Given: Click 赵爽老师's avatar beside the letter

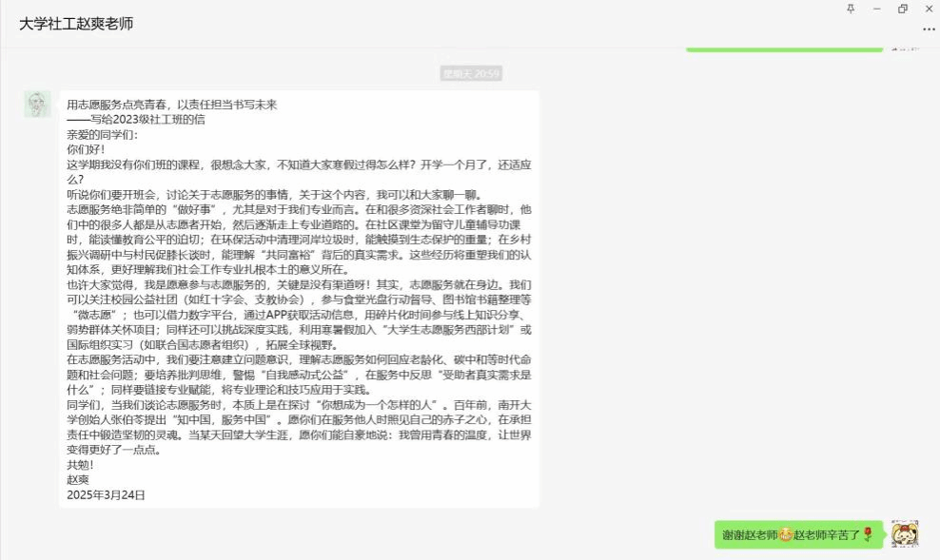Looking at the screenshot, I should (x=38, y=105).
